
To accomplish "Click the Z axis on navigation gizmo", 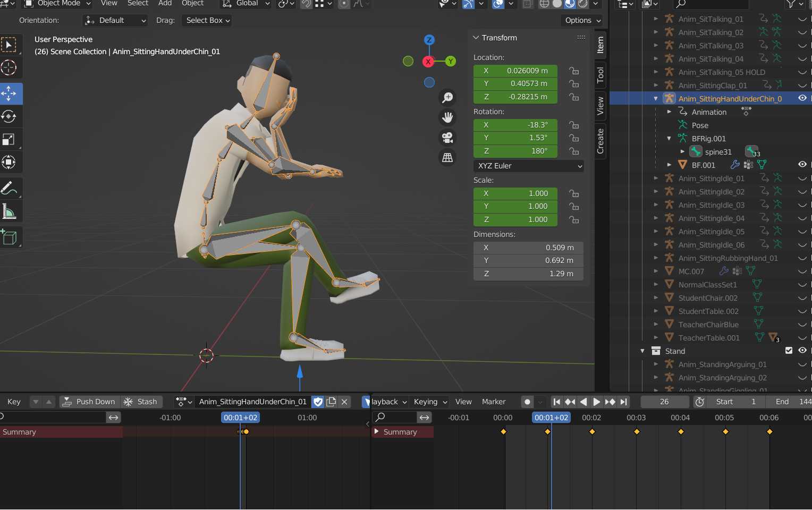I will click(429, 40).
